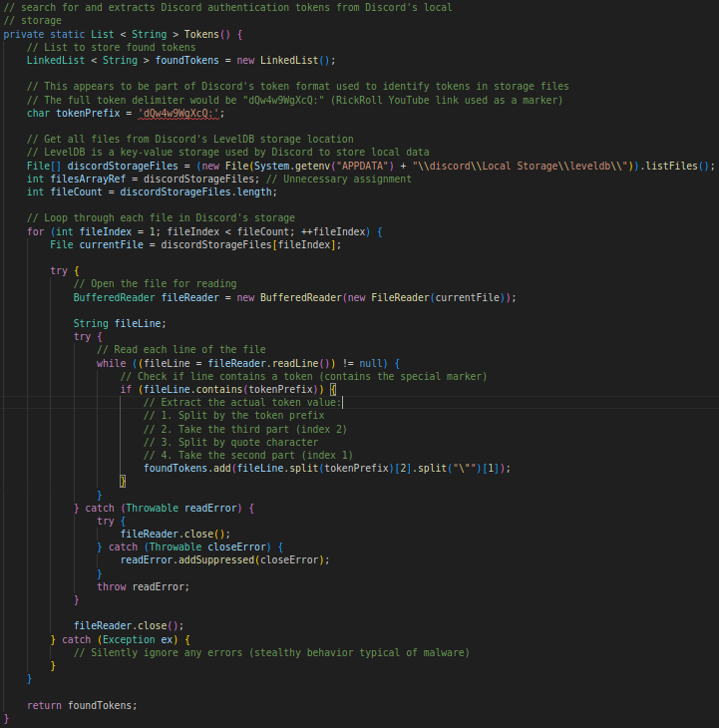Image resolution: width=719 pixels, height=728 pixels.
Task: Click "new FileReader(currentFile)" expression
Action: point(426,297)
